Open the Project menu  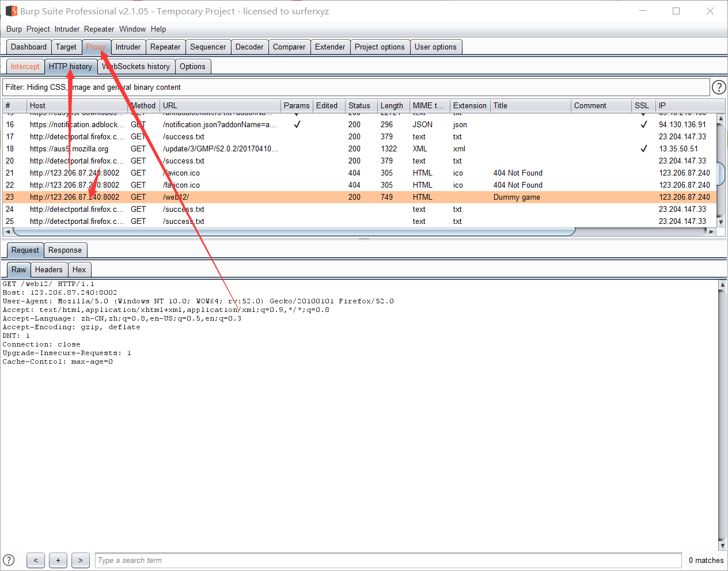pos(38,29)
